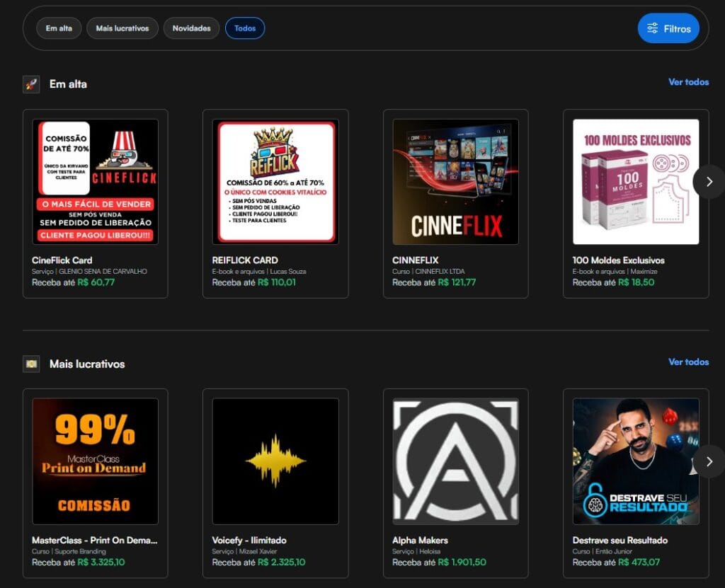Click 'Curso | Então Junior' text
This screenshot has width=725, height=588.
pyautogui.click(x=602, y=551)
